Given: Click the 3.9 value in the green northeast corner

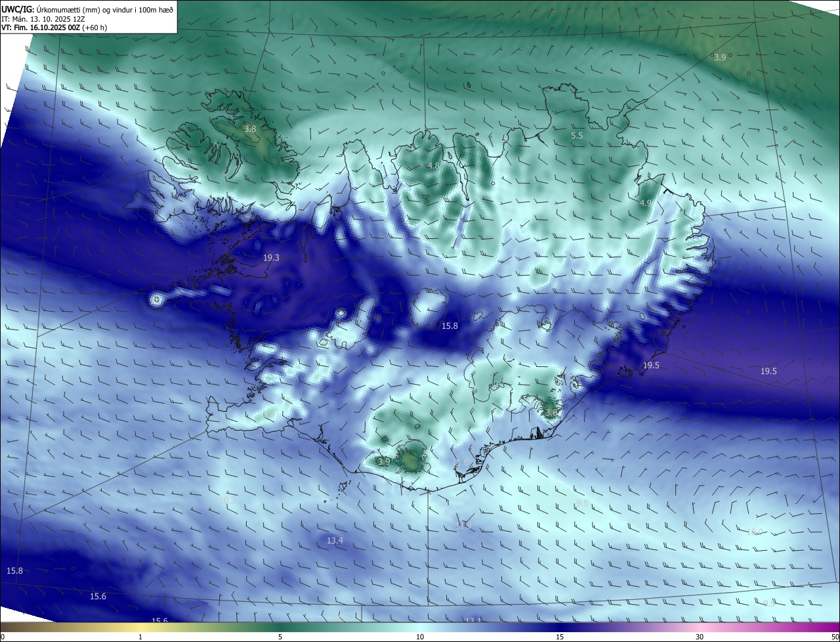Looking at the screenshot, I should (x=720, y=58).
